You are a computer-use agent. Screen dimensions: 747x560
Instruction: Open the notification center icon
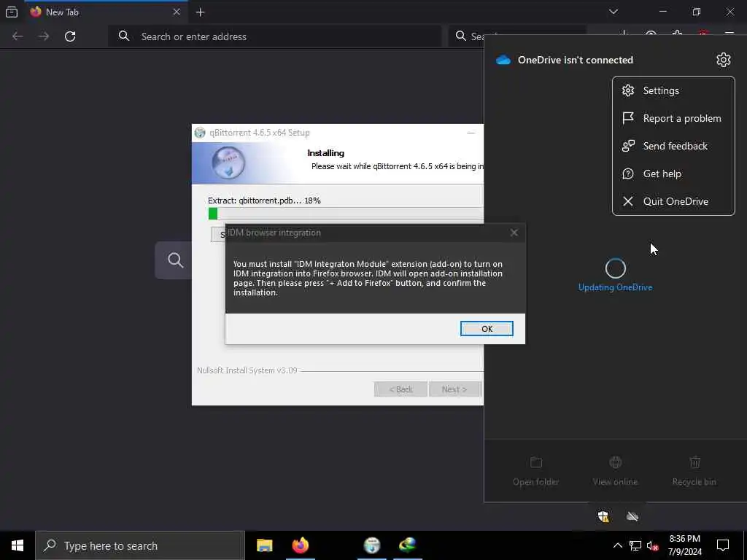click(x=723, y=545)
